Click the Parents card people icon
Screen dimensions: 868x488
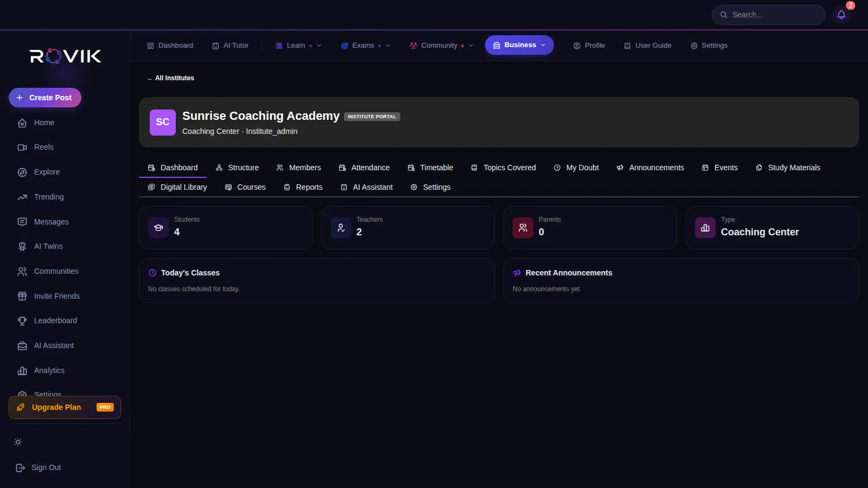(523, 228)
